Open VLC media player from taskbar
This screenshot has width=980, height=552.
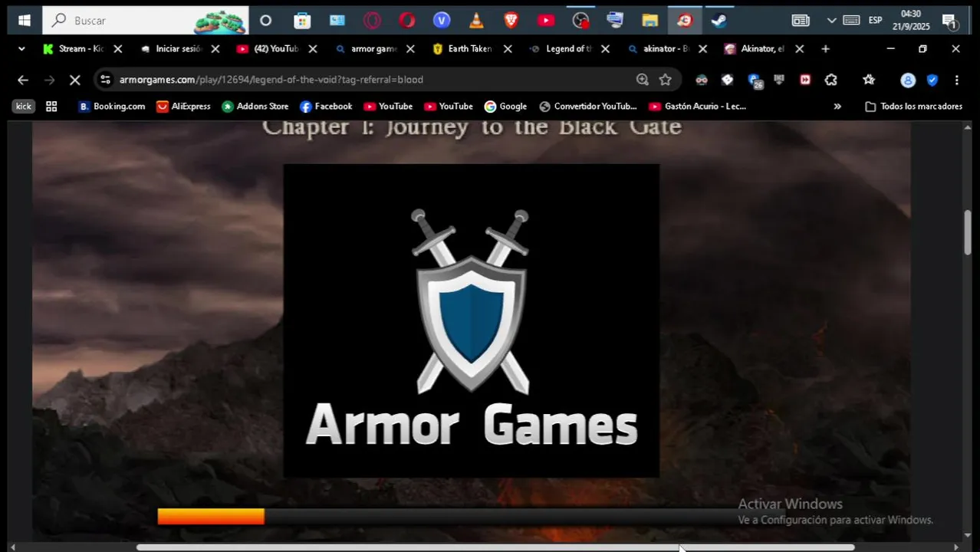(x=476, y=21)
